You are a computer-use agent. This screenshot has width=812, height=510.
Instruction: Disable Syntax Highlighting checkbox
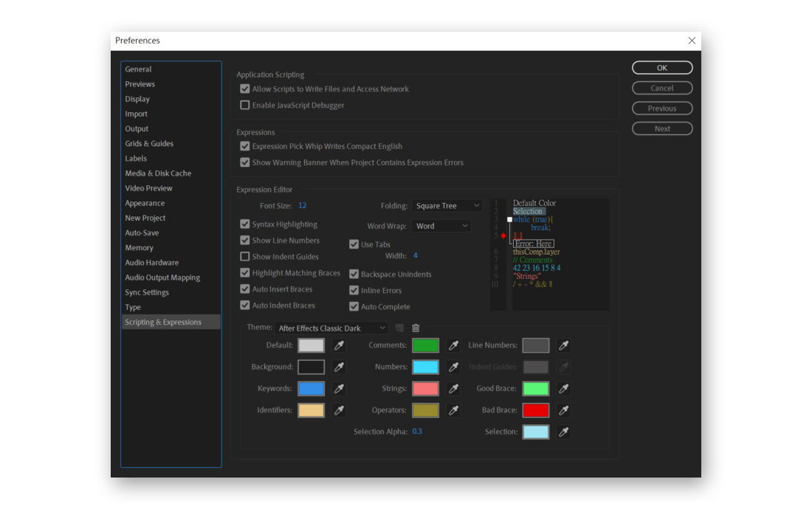point(245,224)
